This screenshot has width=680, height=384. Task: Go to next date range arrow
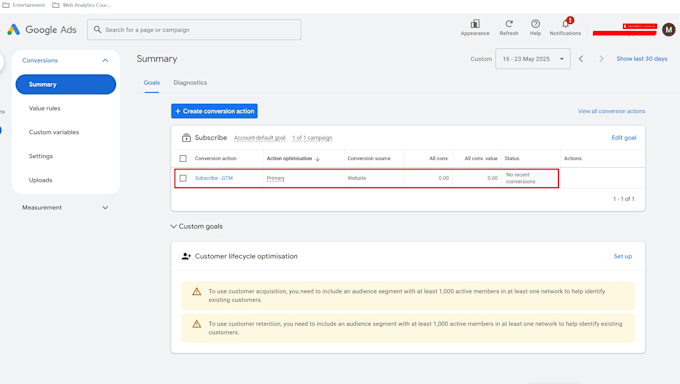point(601,59)
